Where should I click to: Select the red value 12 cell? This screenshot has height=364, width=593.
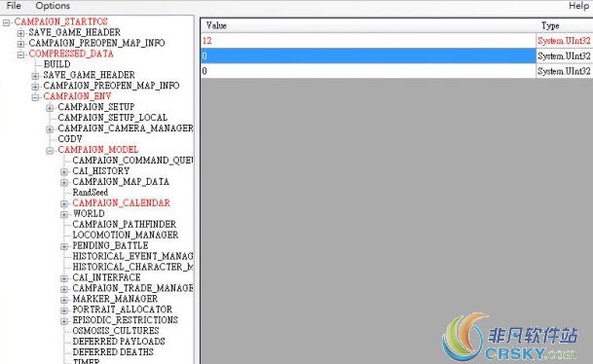click(368, 41)
